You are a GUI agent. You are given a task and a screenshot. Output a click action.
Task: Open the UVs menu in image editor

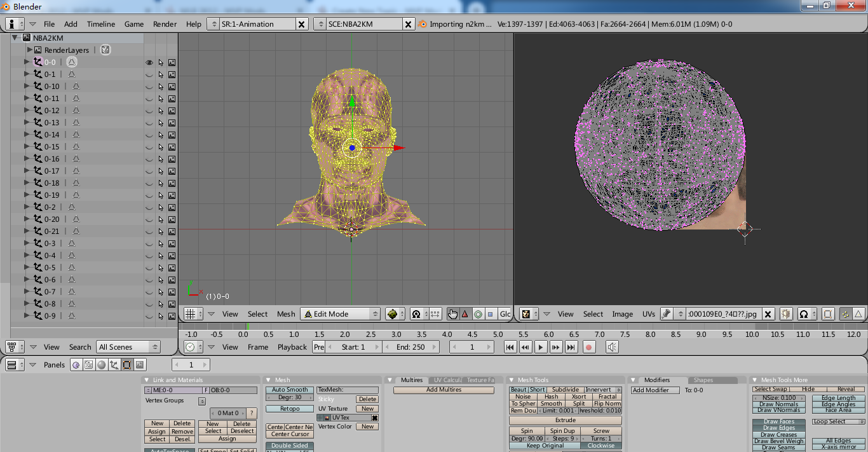click(648, 314)
